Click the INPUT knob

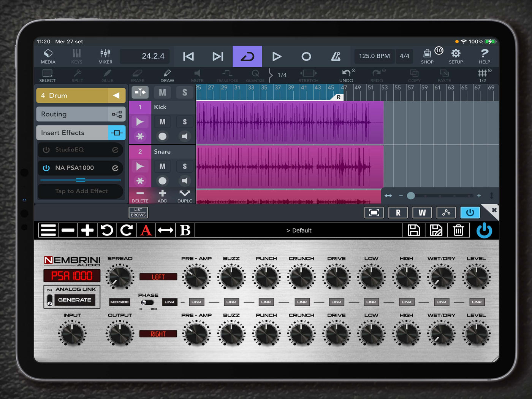[x=72, y=333]
